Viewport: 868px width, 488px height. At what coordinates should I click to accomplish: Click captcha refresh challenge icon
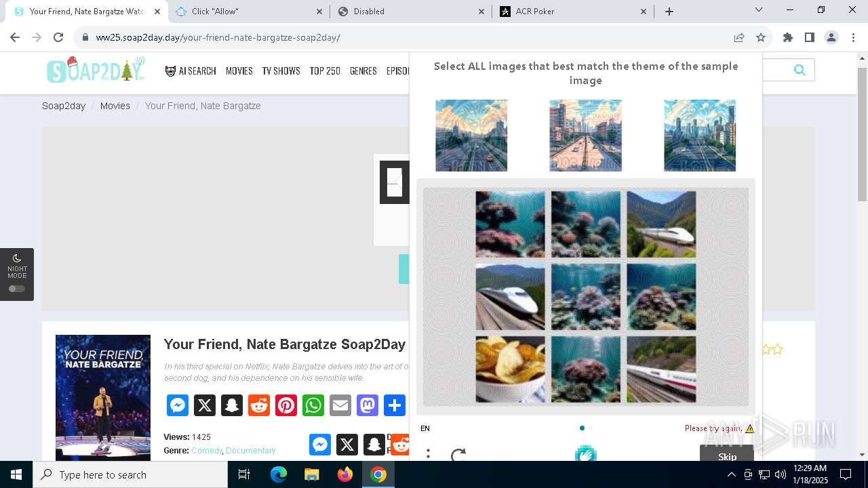(x=458, y=454)
